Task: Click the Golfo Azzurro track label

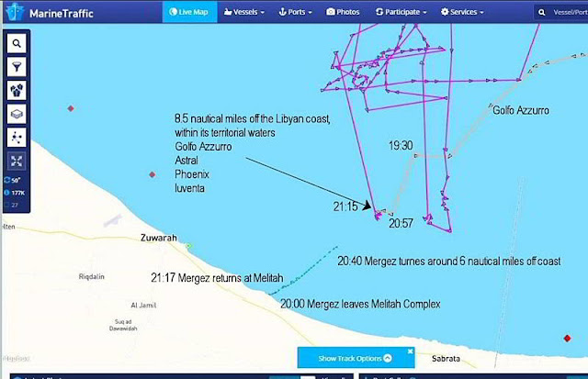Action: tap(521, 110)
